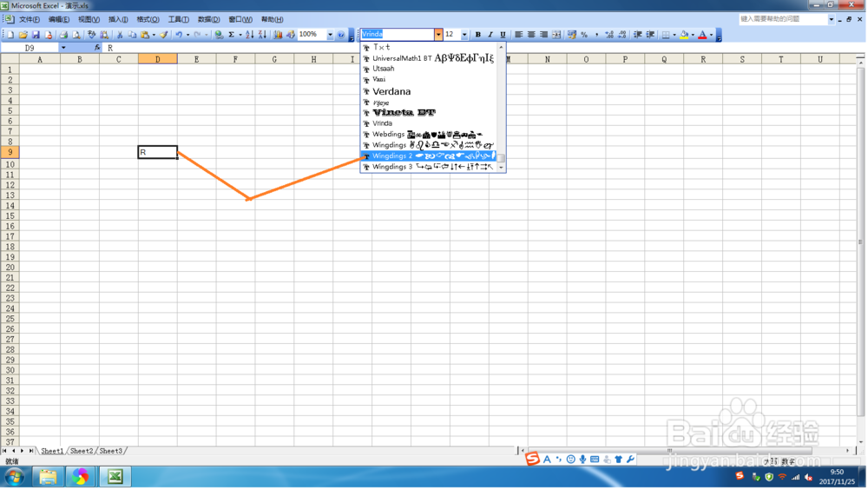Image resolution: width=868 pixels, height=490 pixels.
Task: Undo the last action
Action: tap(179, 35)
